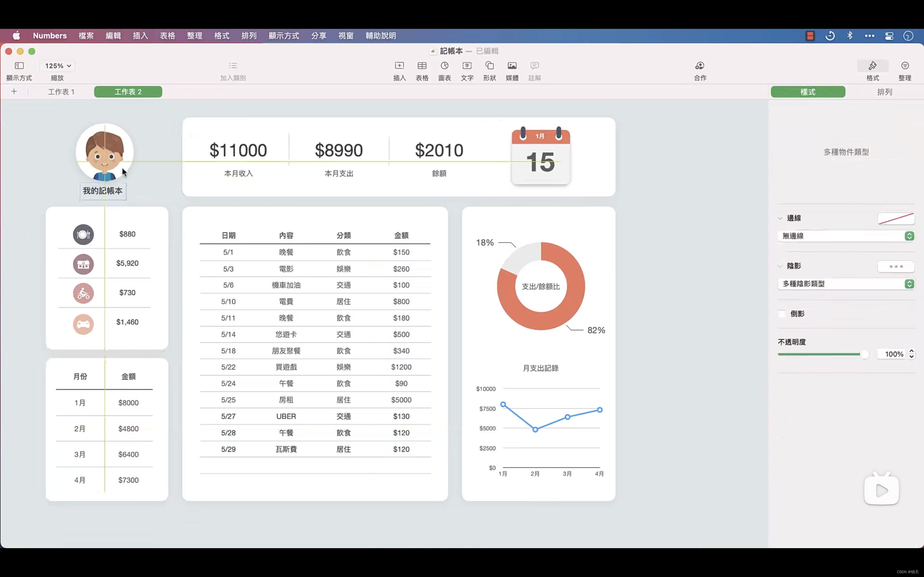This screenshot has height=577, width=924.
Task: Switch to the 排列 inspector tab
Action: point(884,92)
